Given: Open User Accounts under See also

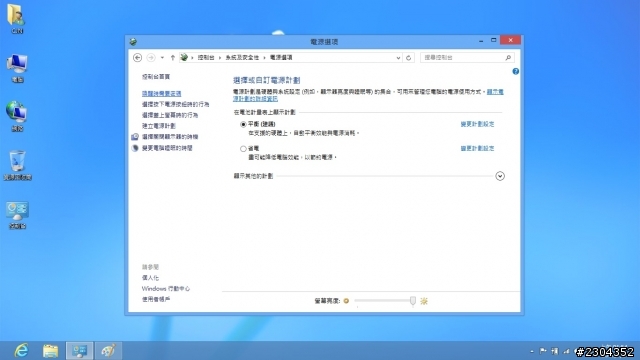Looking at the screenshot, I should 156,299.
